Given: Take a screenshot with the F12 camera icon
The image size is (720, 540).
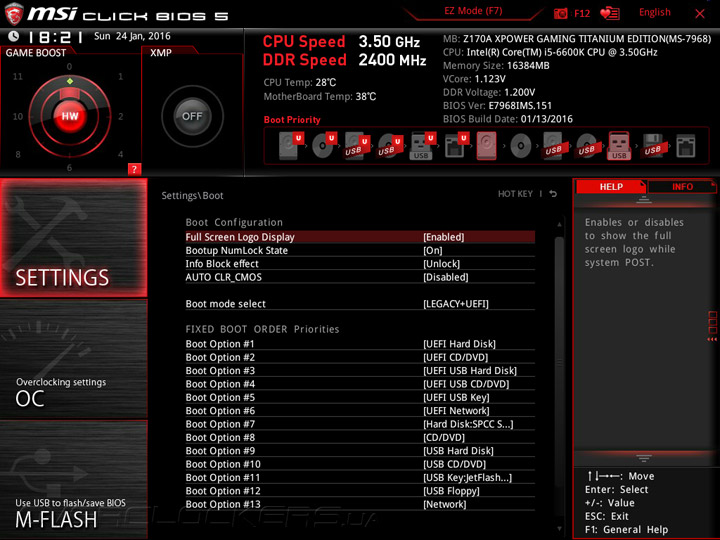Looking at the screenshot, I should [x=561, y=13].
